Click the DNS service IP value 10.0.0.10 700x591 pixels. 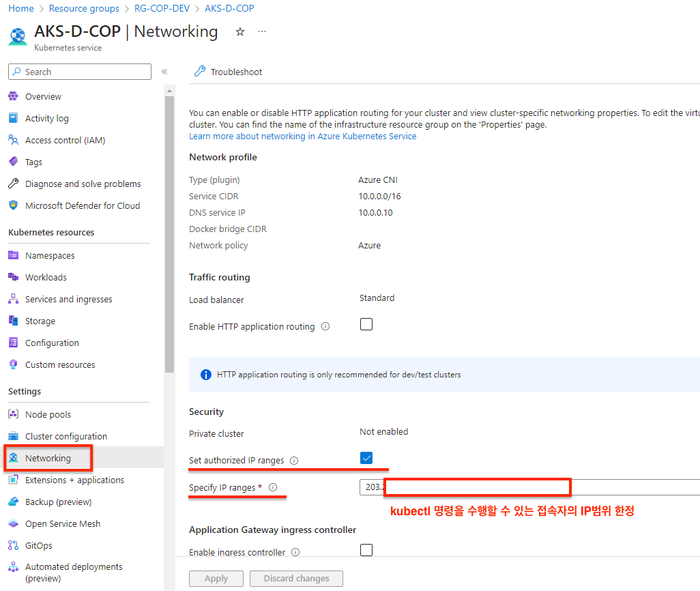coord(375,213)
